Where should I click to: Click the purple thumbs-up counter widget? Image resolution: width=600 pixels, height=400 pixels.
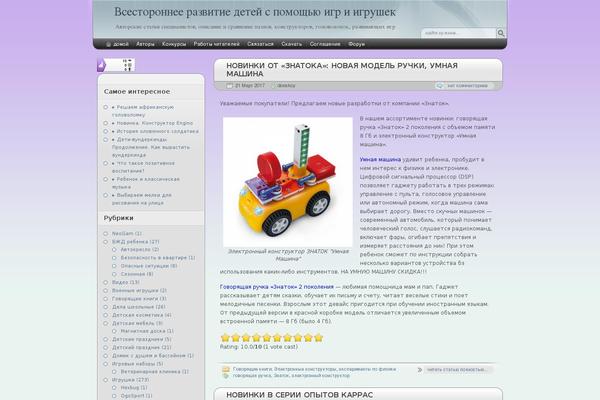116,65
